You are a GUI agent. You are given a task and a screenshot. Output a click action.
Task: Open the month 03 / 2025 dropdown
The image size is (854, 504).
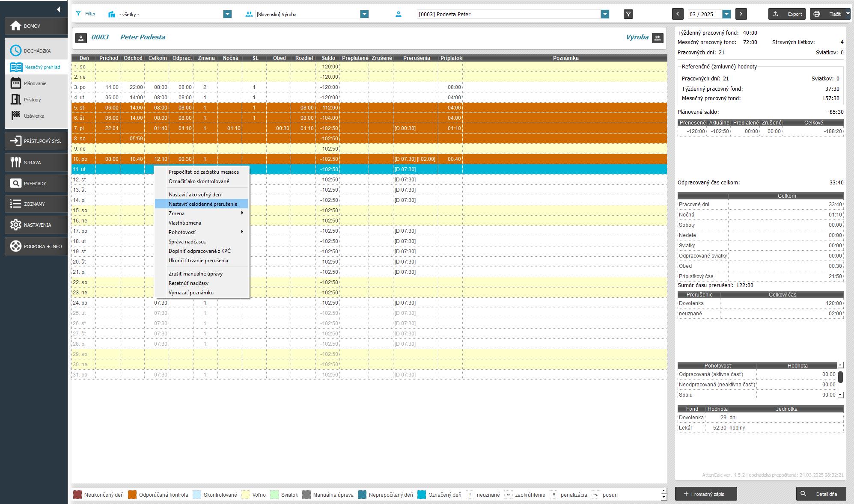(726, 14)
